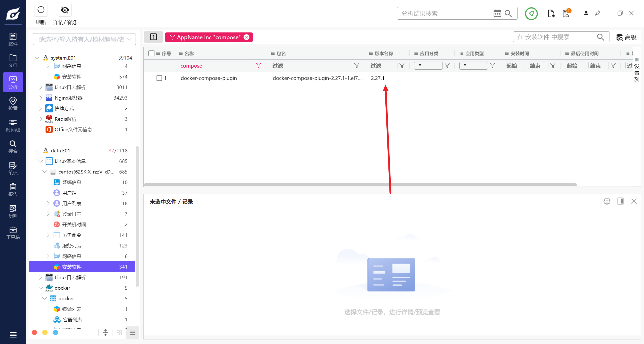Click the calendar icon in the search box
The image size is (644, 344).
click(497, 13)
